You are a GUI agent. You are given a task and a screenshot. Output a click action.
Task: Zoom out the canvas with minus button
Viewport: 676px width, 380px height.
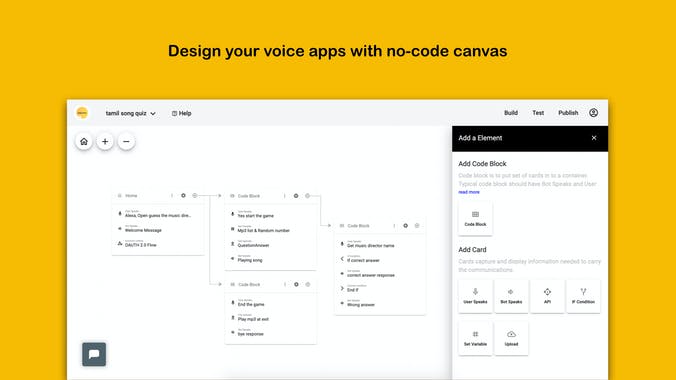126,141
